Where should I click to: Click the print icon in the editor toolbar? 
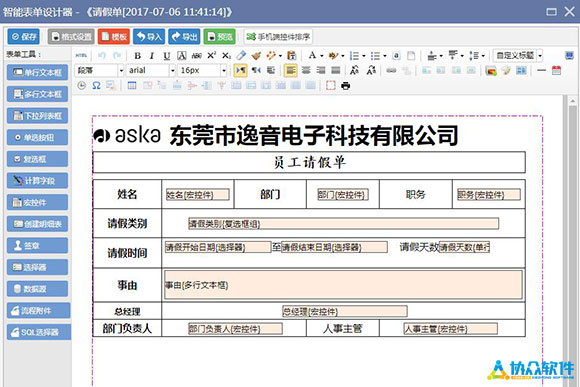[345, 86]
